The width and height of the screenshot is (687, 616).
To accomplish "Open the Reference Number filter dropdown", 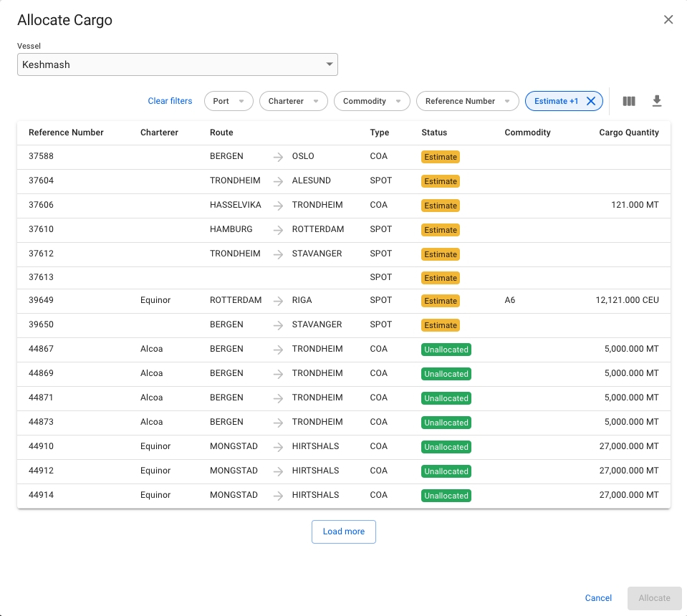I will (467, 101).
